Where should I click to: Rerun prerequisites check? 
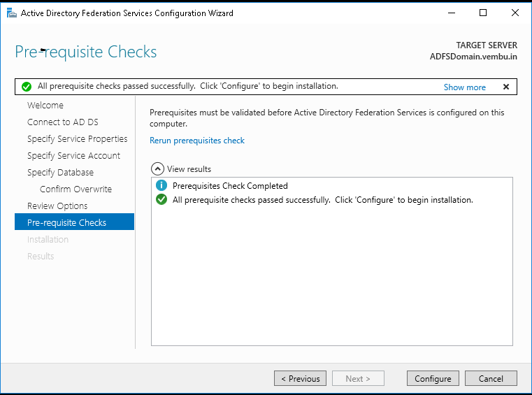pyautogui.click(x=197, y=141)
